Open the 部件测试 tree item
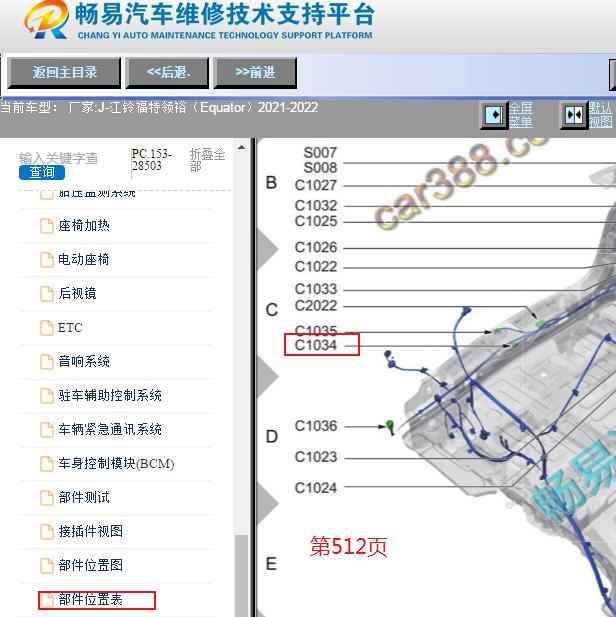This screenshot has width=616, height=617. point(84,497)
